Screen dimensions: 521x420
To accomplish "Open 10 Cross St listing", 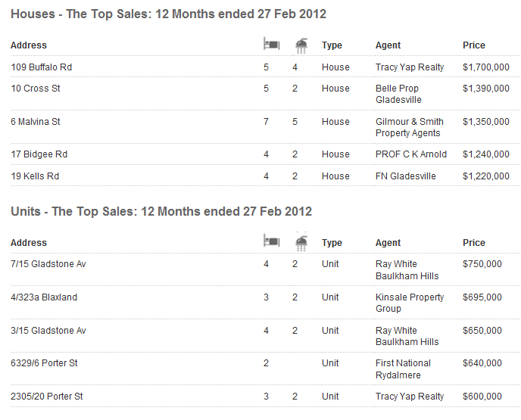I will [36, 89].
